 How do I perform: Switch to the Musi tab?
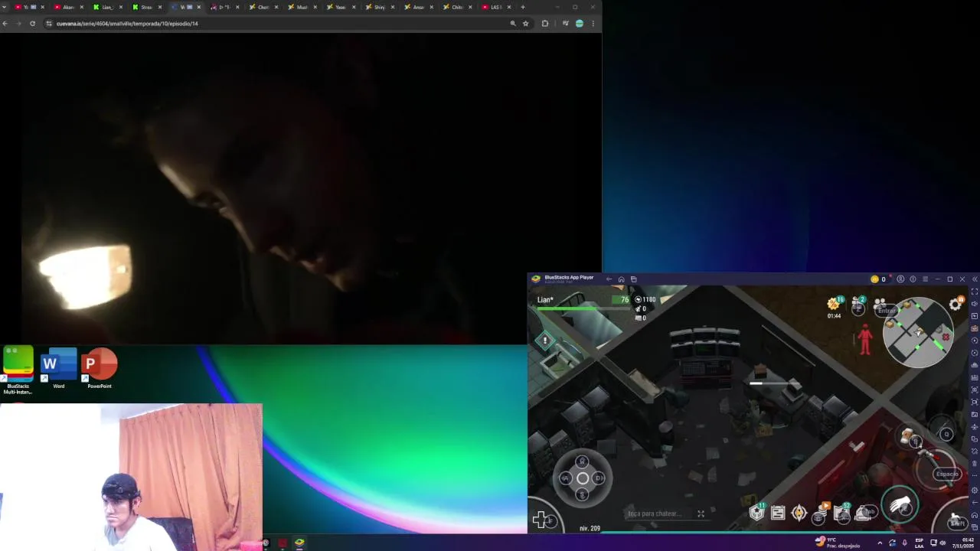(302, 7)
